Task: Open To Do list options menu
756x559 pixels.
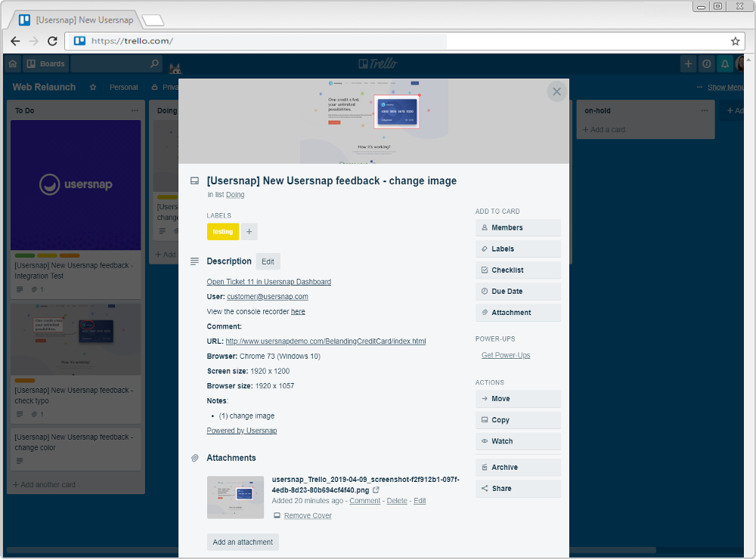Action: (x=135, y=110)
